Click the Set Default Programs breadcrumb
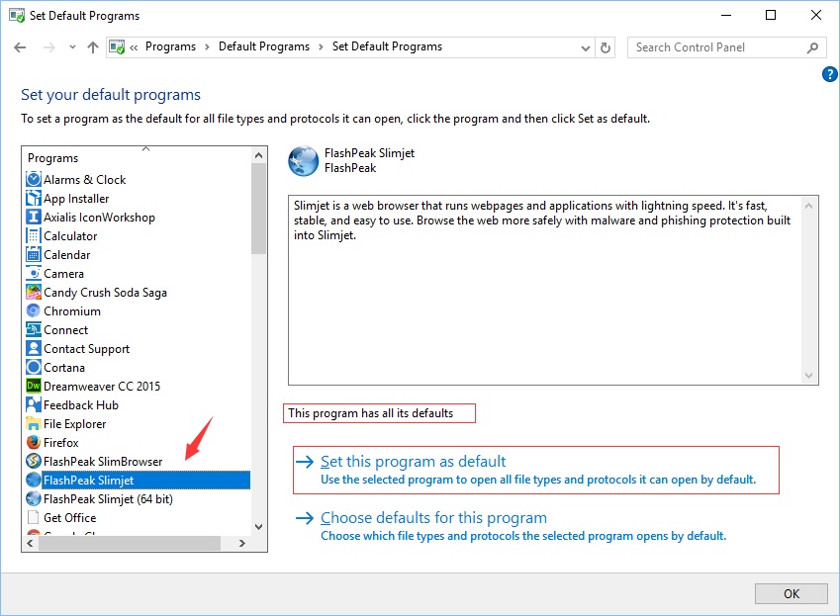This screenshot has width=840, height=616. point(387,47)
